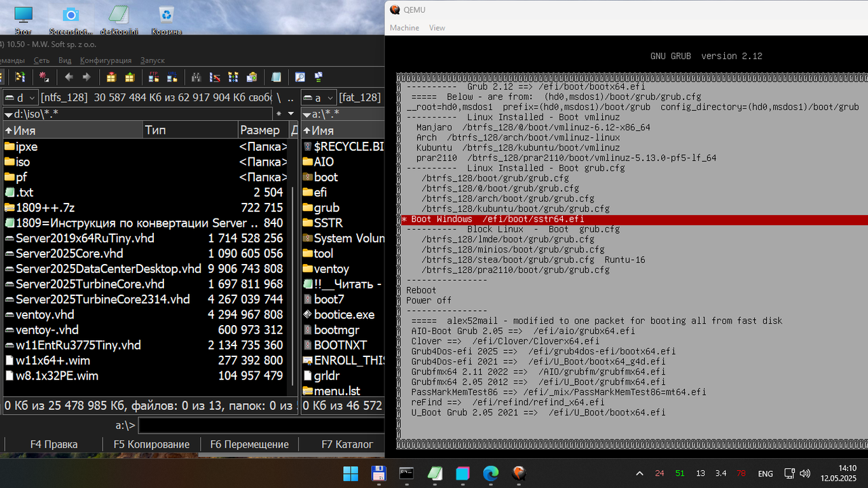
Task: Switch to QEMU via its taskbar icon
Action: click(x=518, y=473)
